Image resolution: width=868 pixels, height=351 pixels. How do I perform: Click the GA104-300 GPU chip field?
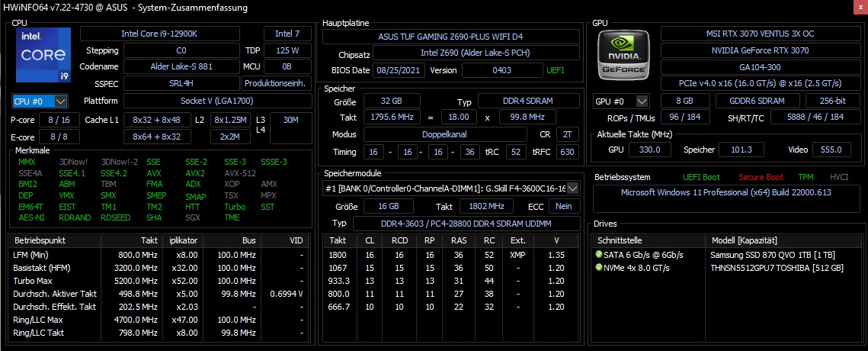click(762, 67)
